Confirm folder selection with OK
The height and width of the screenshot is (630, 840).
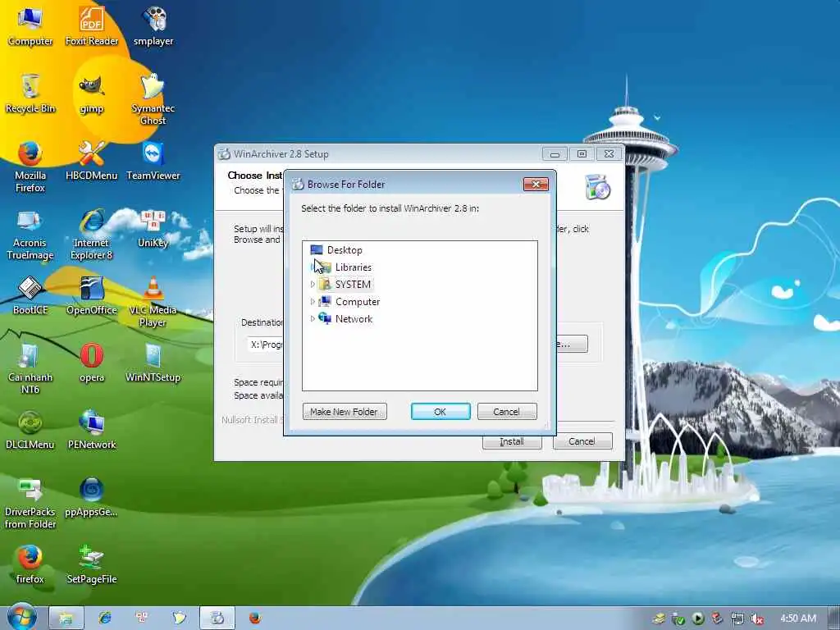click(441, 412)
